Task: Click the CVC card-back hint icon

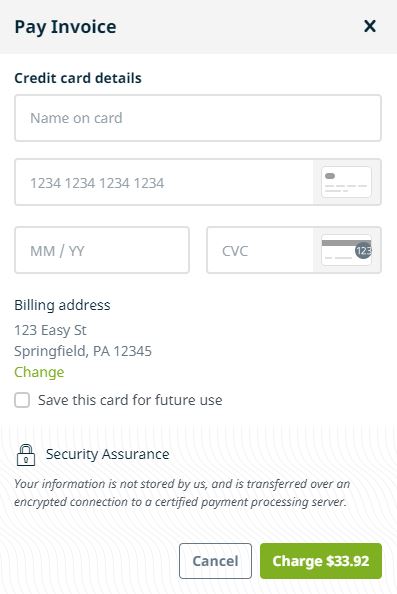Action: pos(346,250)
